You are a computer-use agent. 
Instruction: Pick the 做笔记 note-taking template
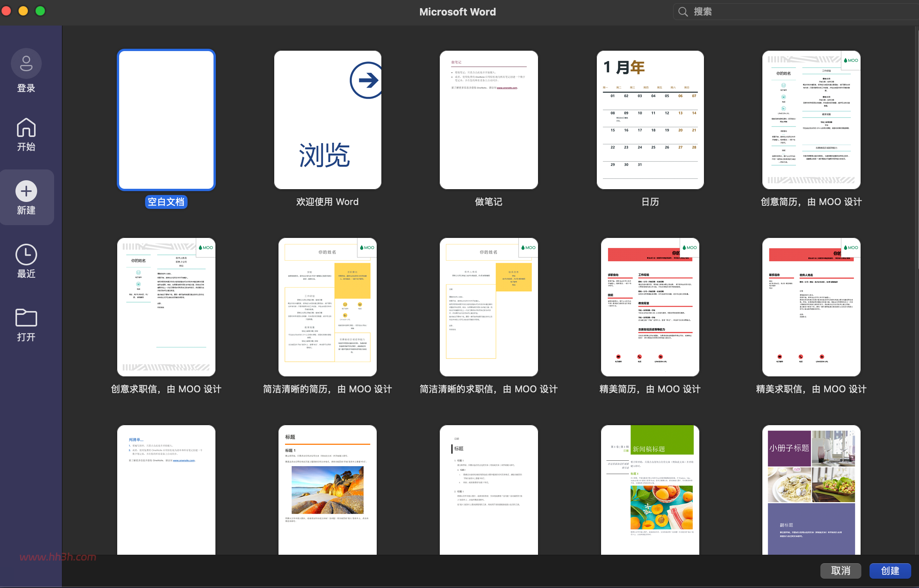[x=489, y=120]
